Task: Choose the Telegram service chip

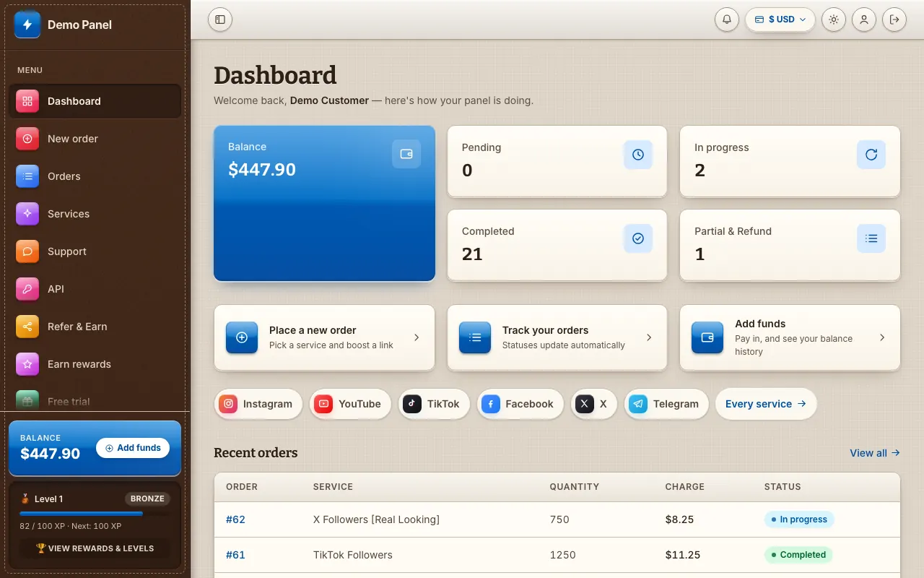Action: pyautogui.click(x=666, y=404)
